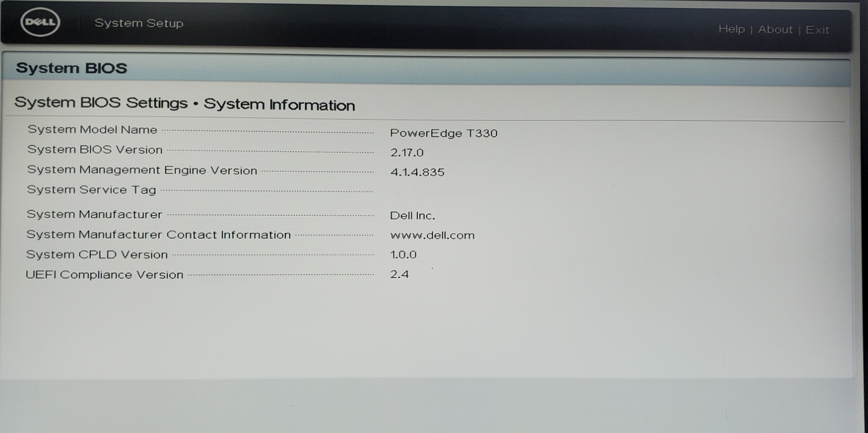Click the 2.4 UEFI version value
Screen dimensions: 868x433
pyautogui.click(x=399, y=274)
